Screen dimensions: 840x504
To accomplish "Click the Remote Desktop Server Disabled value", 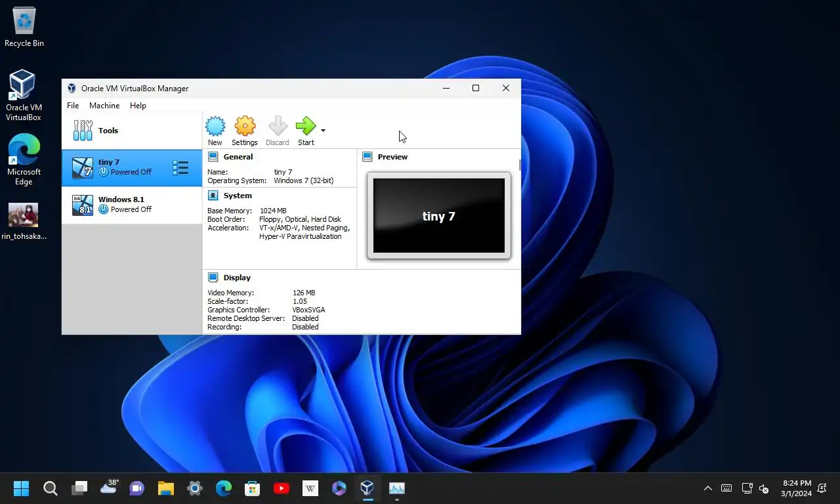I will pyautogui.click(x=305, y=318).
